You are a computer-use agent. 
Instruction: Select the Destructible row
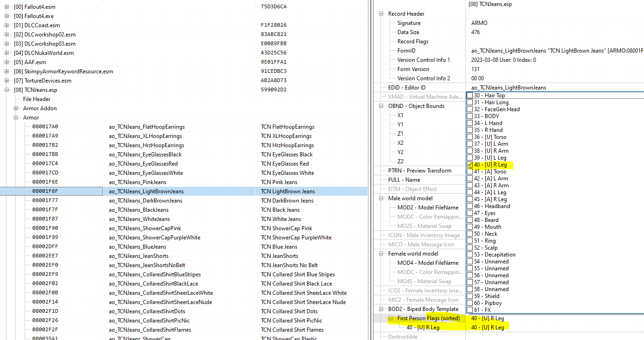pyautogui.click(x=403, y=337)
